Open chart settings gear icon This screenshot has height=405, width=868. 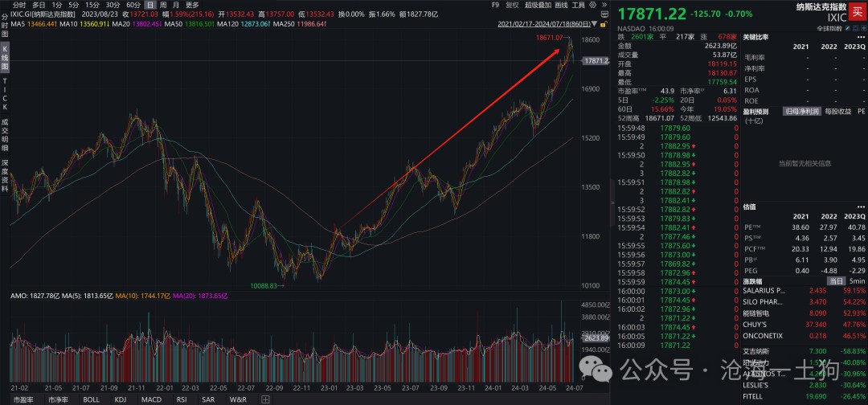tap(593, 5)
